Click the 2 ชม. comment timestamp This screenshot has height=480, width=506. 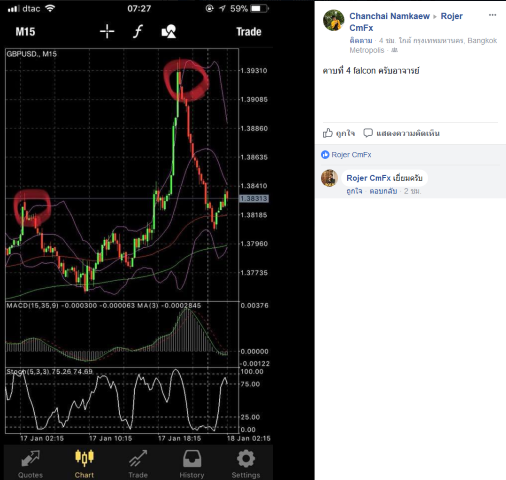(412, 191)
